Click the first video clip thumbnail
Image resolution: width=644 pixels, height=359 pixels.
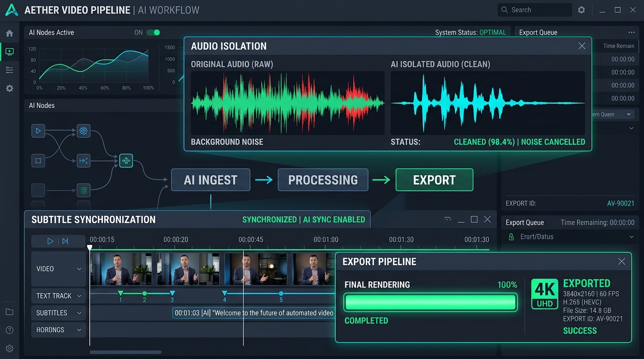[121, 269]
